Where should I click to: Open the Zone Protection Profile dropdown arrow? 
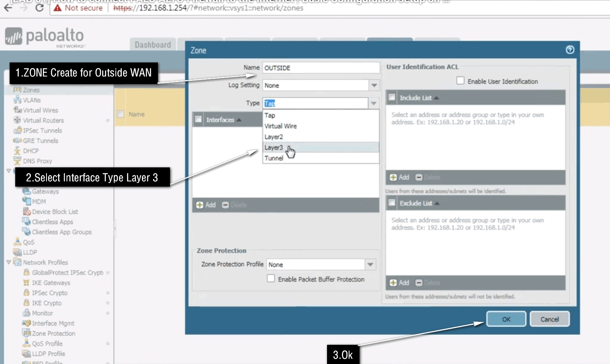pyautogui.click(x=370, y=265)
